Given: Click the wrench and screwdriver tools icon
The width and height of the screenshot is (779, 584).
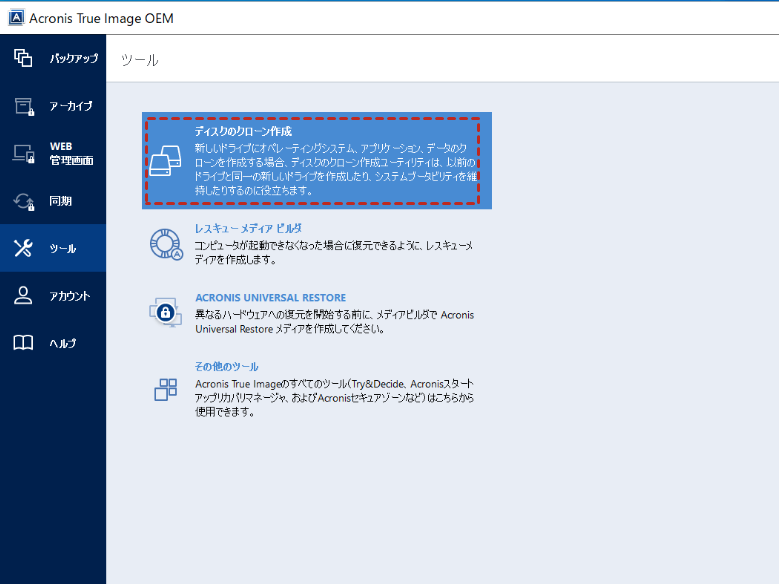Looking at the screenshot, I should [23, 248].
